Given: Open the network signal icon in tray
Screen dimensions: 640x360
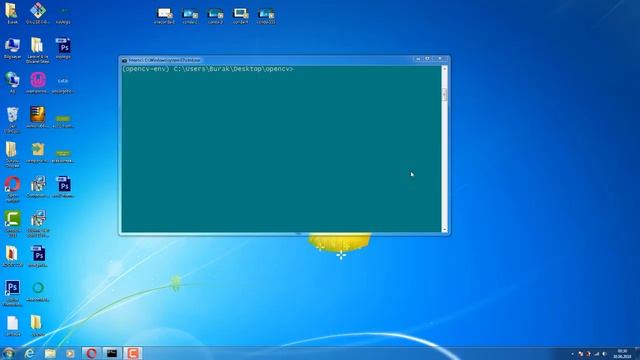Looking at the screenshot, I should tap(597, 354).
